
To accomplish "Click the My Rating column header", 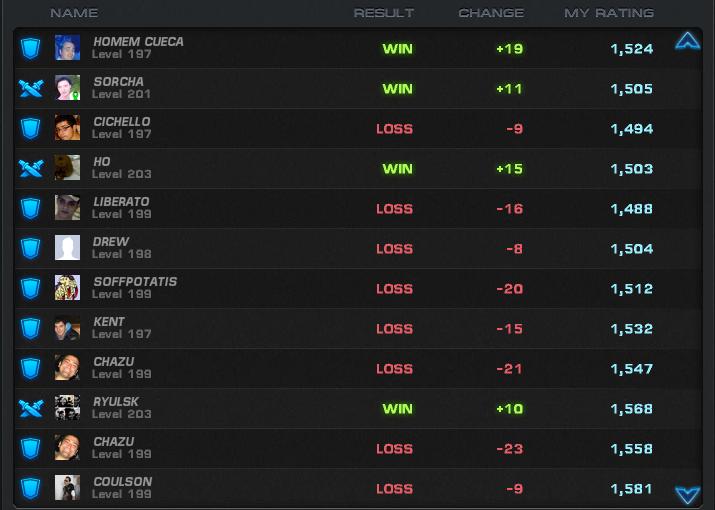I will [608, 13].
